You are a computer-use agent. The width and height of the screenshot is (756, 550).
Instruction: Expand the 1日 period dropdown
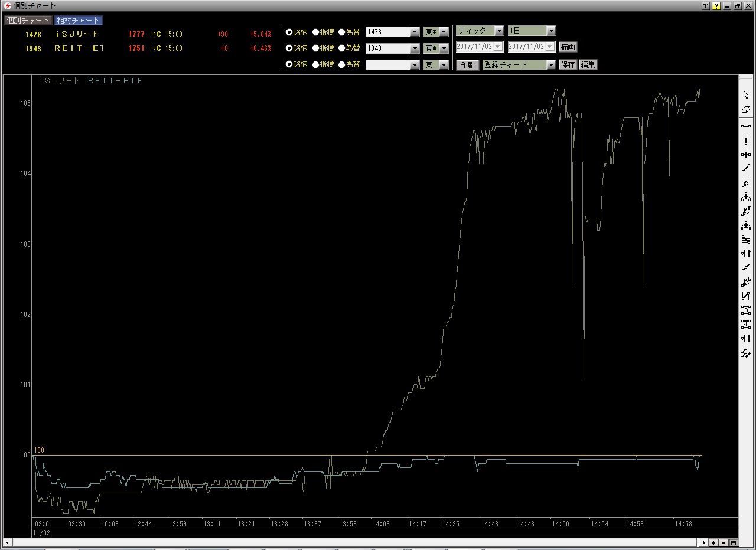[x=550, y=31]
